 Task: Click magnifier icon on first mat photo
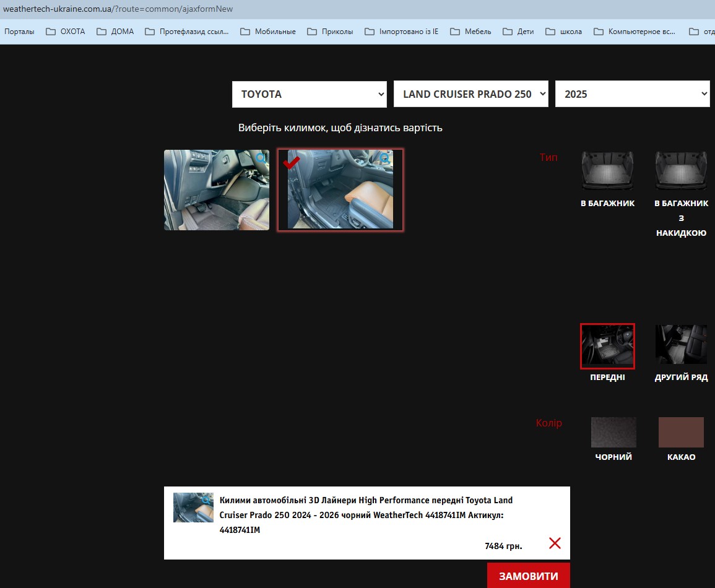[261, 158]
